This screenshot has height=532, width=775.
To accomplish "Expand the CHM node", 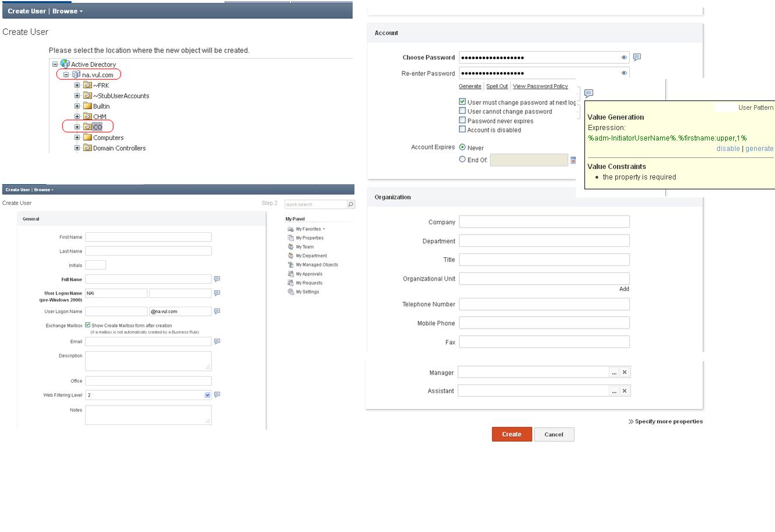I will point(77,117).
